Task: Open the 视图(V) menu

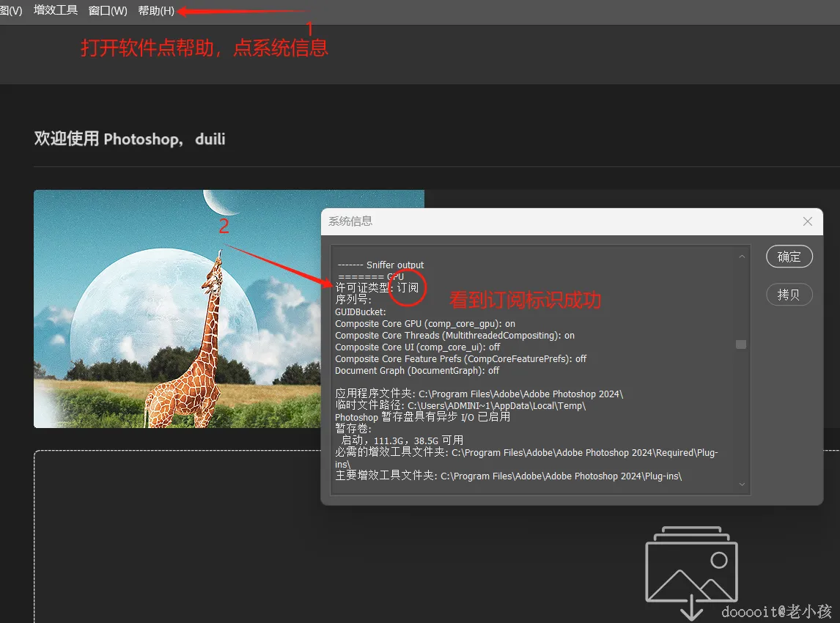Action: tap(10, 11)
